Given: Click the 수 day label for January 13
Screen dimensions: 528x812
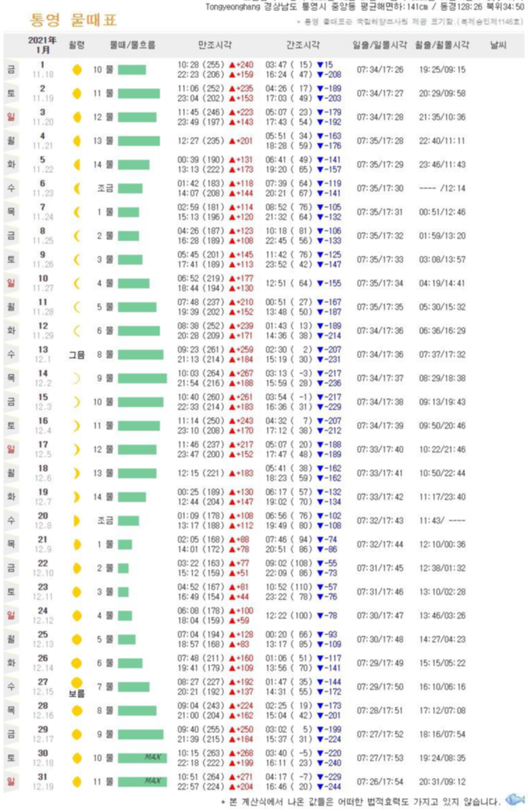Looking at the screenshot, I should (x=11, y=355).
